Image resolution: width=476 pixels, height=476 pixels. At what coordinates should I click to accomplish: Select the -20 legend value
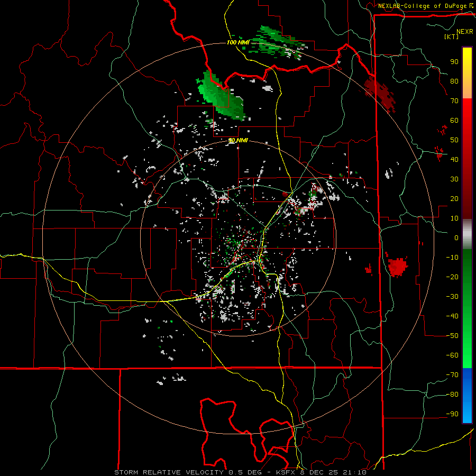click(452, 277)
